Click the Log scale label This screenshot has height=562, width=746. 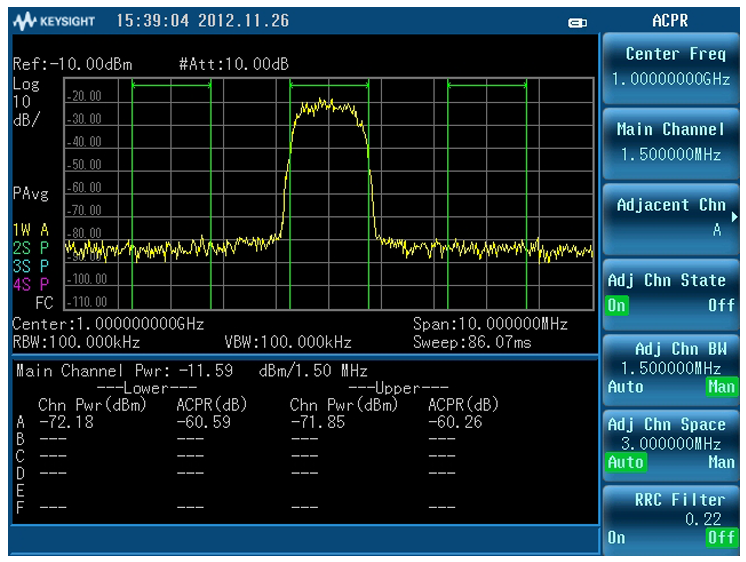click(x=26, y=85)
